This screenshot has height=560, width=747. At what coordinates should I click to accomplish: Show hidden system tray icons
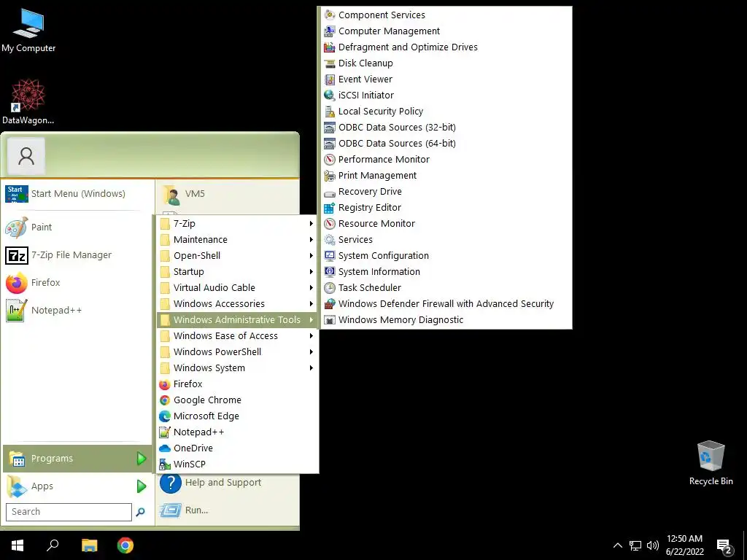pos(617,545)
